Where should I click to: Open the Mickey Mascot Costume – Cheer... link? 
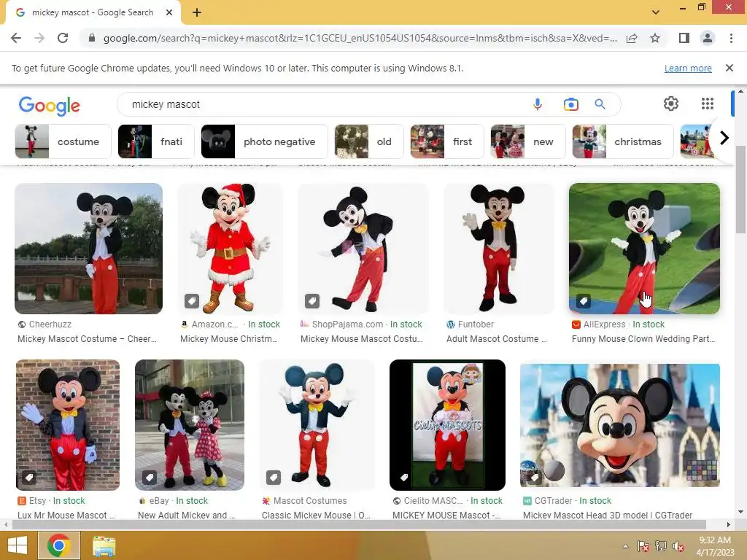[x=88, y=339]
